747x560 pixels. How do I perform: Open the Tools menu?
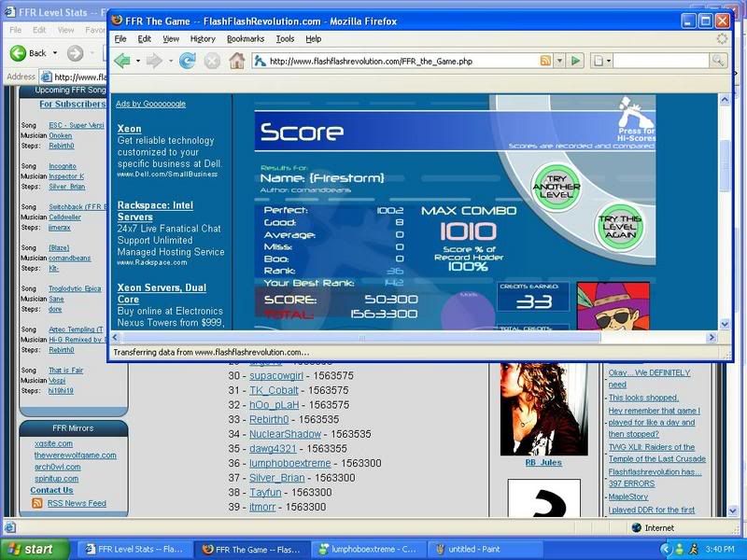[x=285, y=39]
